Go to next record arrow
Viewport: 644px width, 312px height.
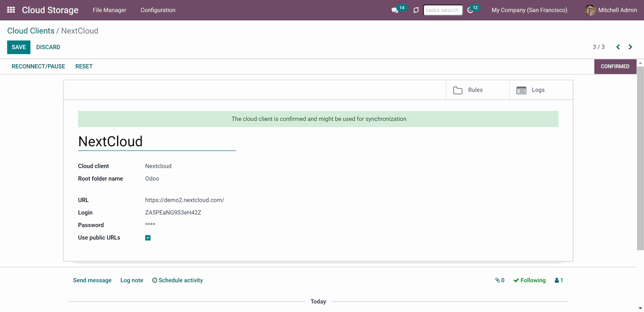click(x=630, y=47)
